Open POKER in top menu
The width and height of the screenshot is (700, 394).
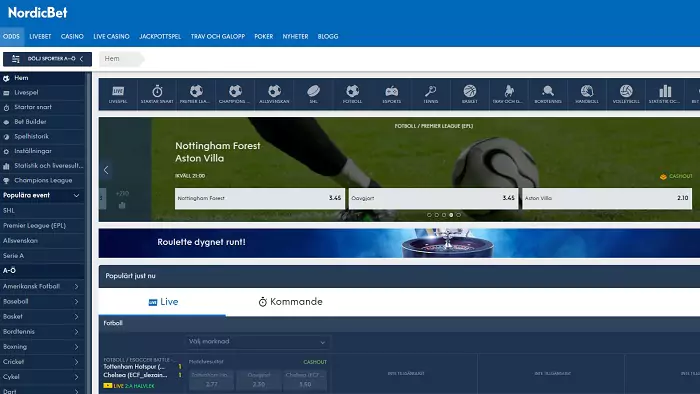pos(264,37)
